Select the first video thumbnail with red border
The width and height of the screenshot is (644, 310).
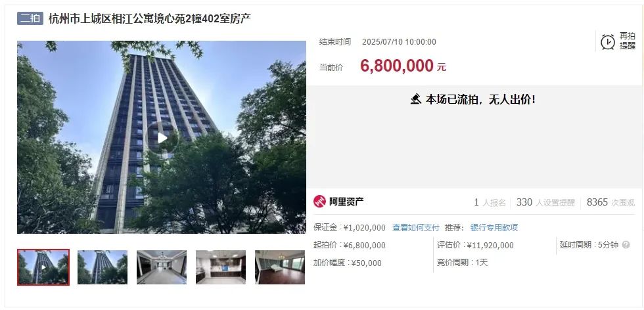[43, 267]
